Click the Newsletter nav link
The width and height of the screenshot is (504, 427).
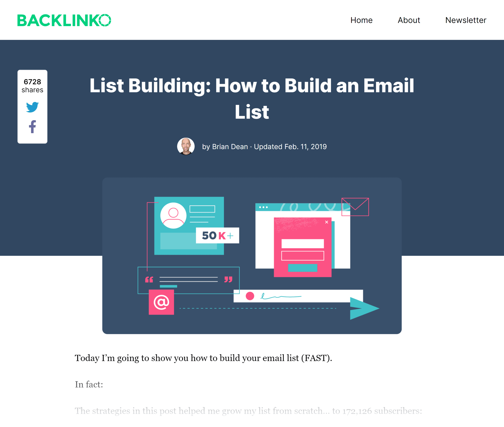click(465, 19)
